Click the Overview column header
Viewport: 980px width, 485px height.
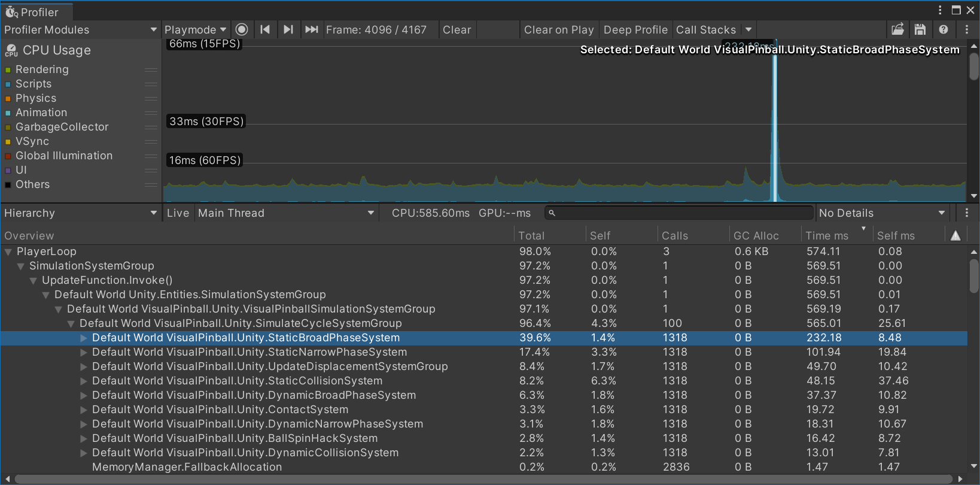[x=257, y=235]
